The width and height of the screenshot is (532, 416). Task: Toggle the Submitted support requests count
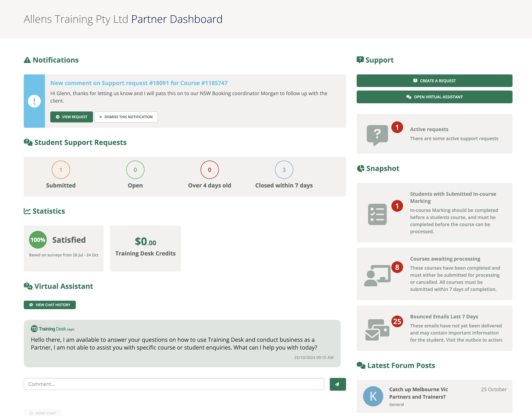[x=61, y=169]
